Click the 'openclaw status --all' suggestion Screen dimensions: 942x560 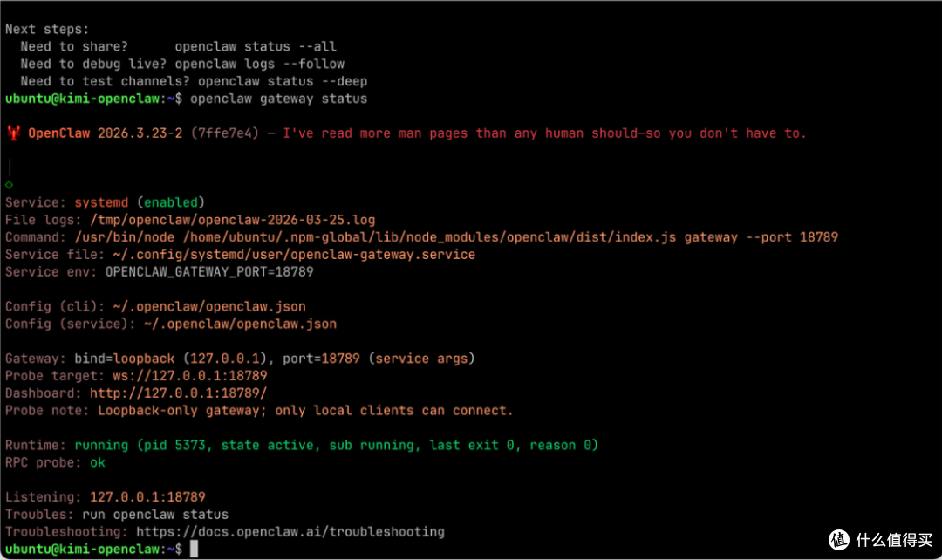pos(256,46)
